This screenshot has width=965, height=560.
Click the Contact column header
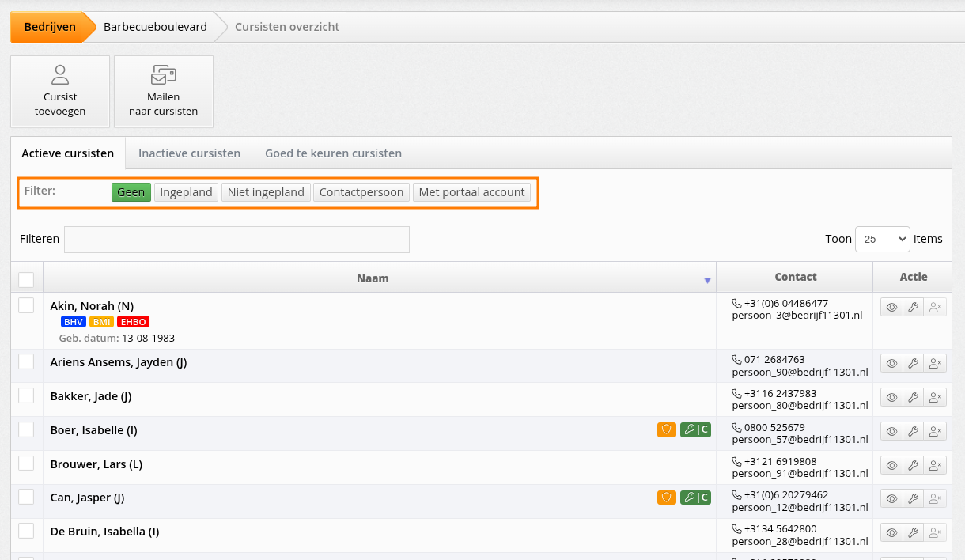(795, 277)
